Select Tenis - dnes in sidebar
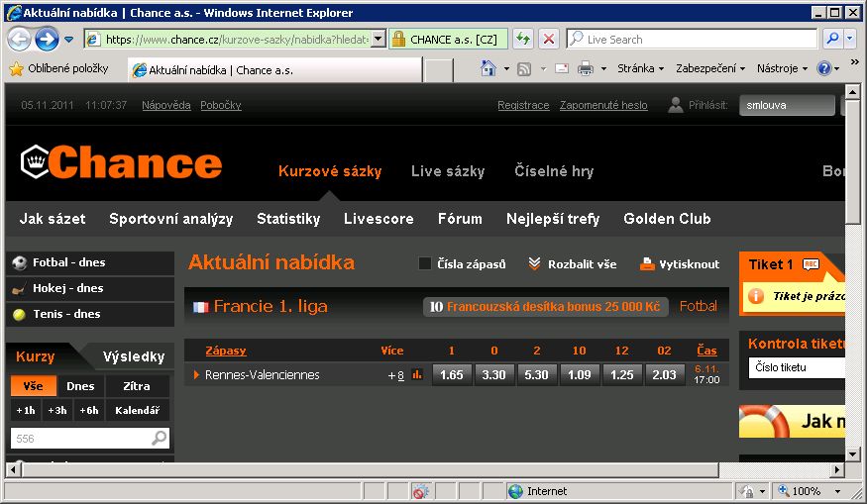Viewport: 867px width, 504px height. (x=90, y=314)
